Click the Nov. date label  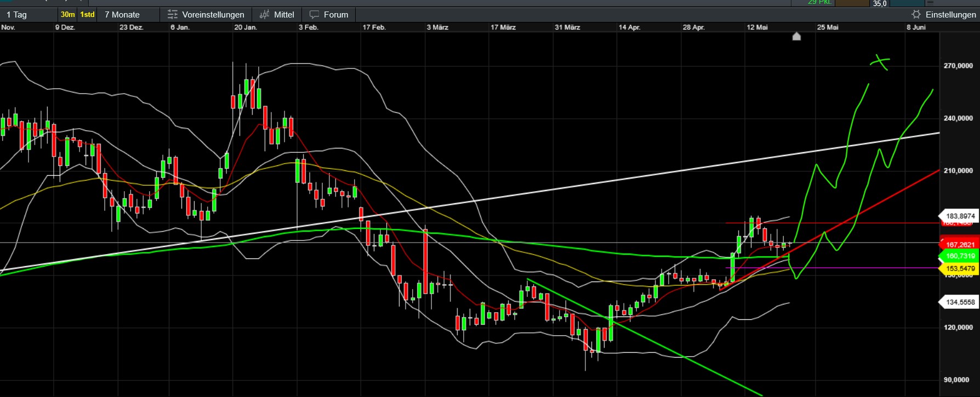tap(9, 27)
